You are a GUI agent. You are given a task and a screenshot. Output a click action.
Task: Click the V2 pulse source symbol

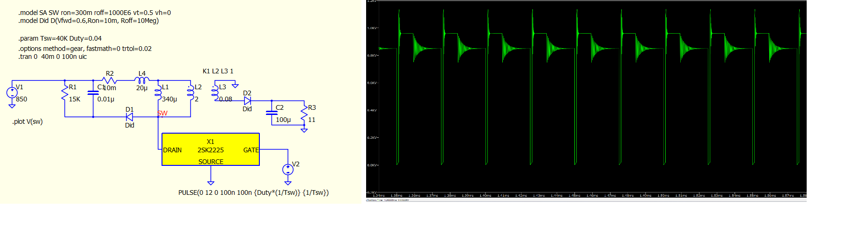[x=288, y=170]
